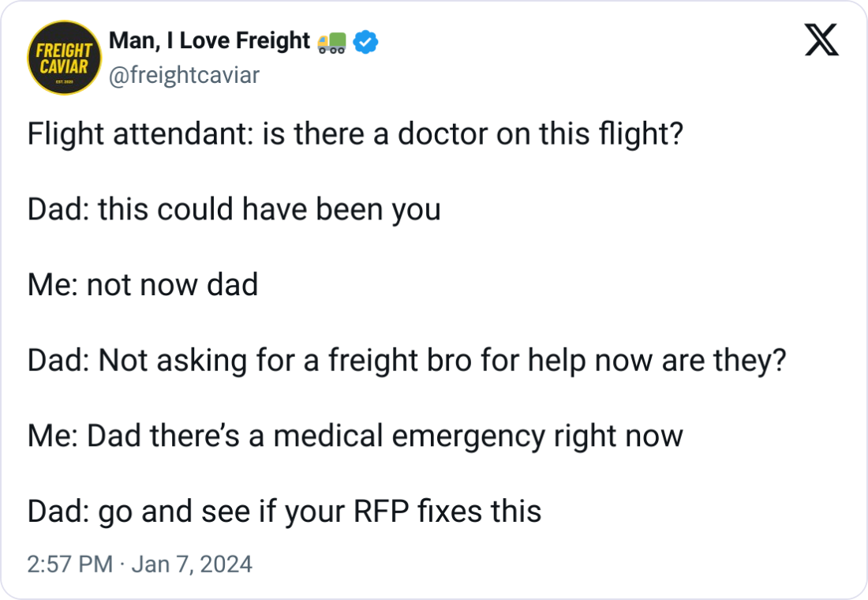Click the truck emoji beside the name

[x=330, y=42]
